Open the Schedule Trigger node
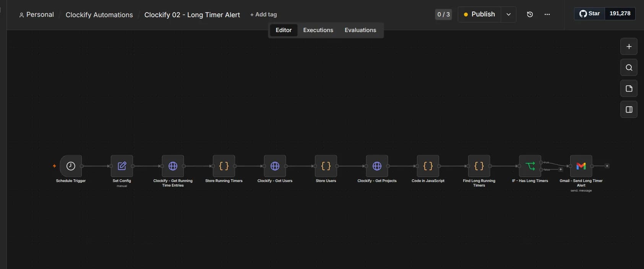 (x=71, y=166)
